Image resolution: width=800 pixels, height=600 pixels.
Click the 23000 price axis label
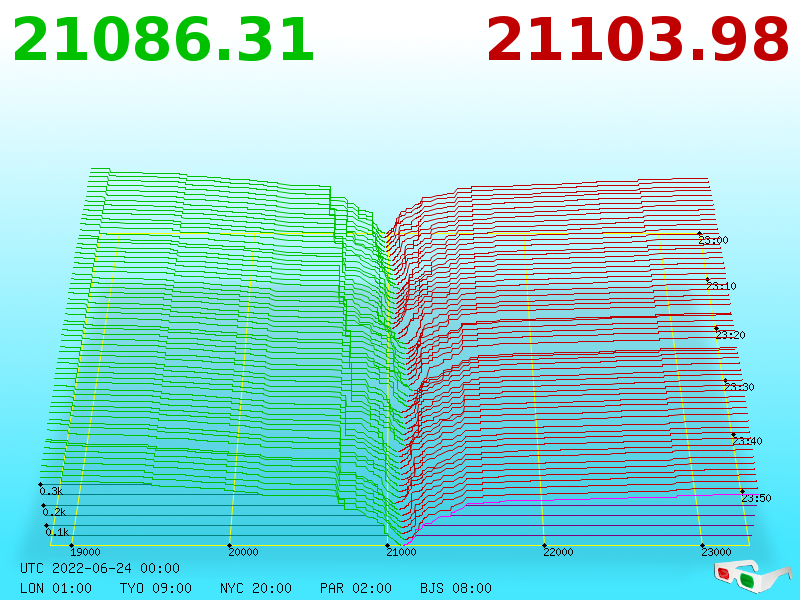click(716, 552)
